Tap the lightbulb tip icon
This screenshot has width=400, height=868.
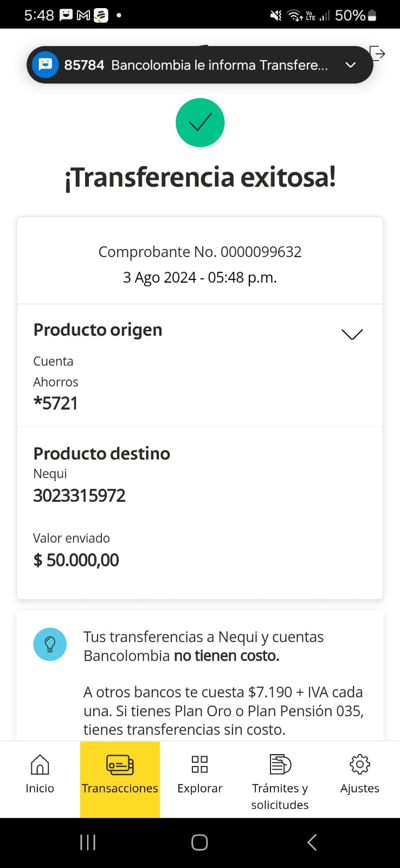(x=50, y=644)
